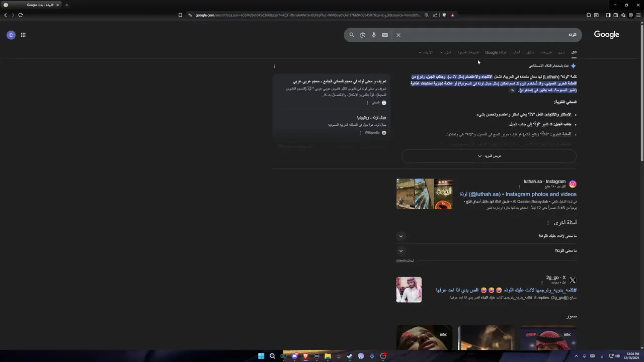Screen dimensions: 644x362
Task: Open Brave browser icon in the taskbar
Action: point(305,356)
